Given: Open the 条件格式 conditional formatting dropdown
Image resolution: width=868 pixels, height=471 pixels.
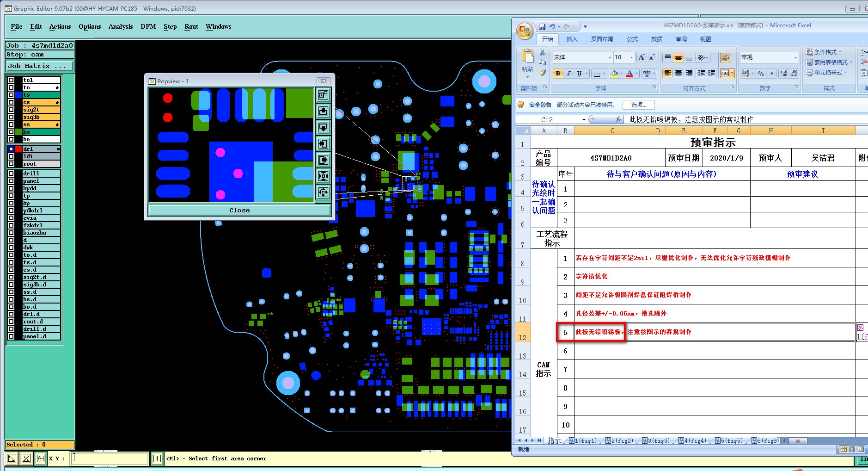Looking at the screenshot, I should click(x=824, y=52).
